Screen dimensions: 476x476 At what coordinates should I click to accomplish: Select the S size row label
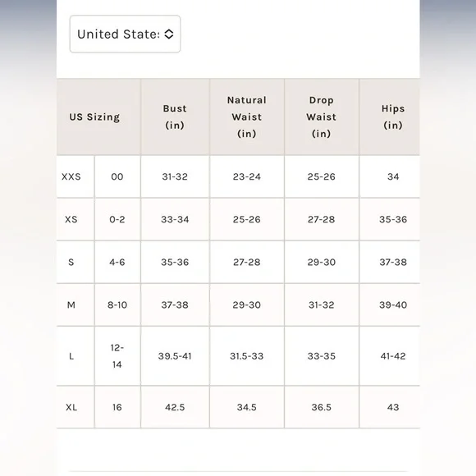[x=71, y=263]
